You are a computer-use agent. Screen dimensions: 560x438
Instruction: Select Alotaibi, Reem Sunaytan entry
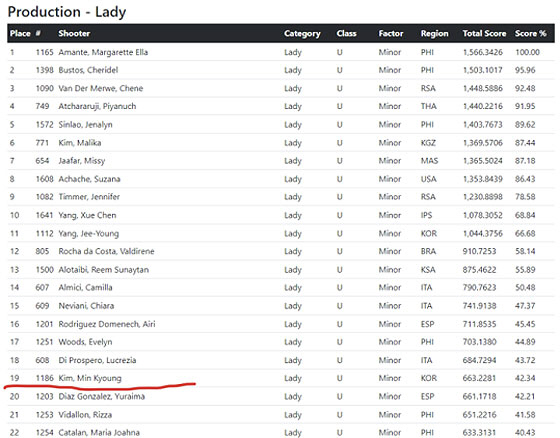point(103,269)
